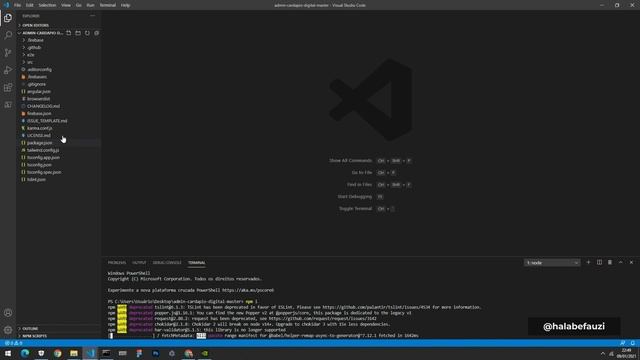The height and width of the screenshot is (360, 640).
Task: Open the Search view in activity bar
Action: point(8,35)
